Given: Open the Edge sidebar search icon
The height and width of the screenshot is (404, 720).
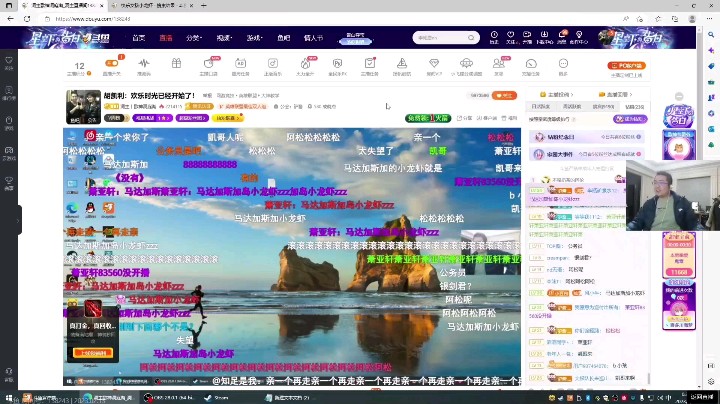Looking at the screenshot, I should click(711, 34).
